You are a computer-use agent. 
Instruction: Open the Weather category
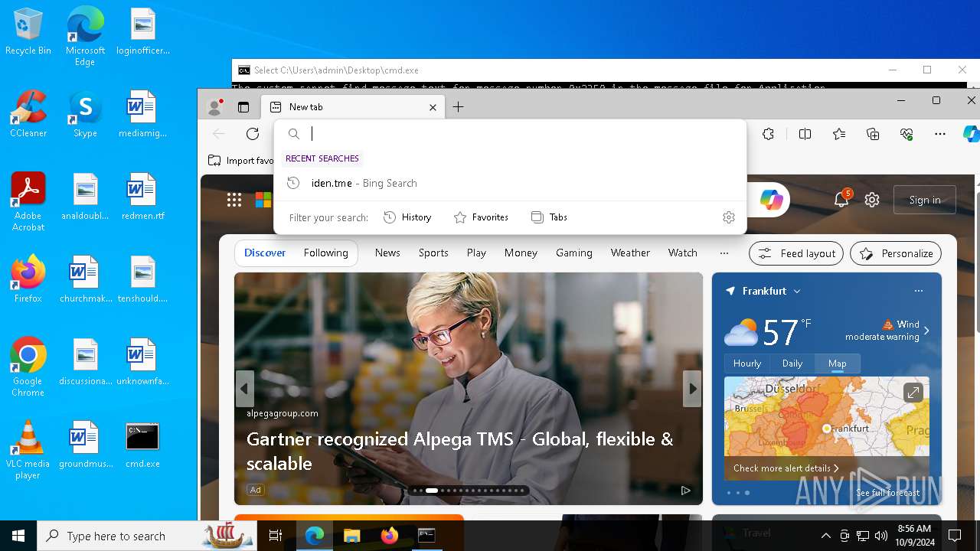pyautogui.click(x=630, y=253)
